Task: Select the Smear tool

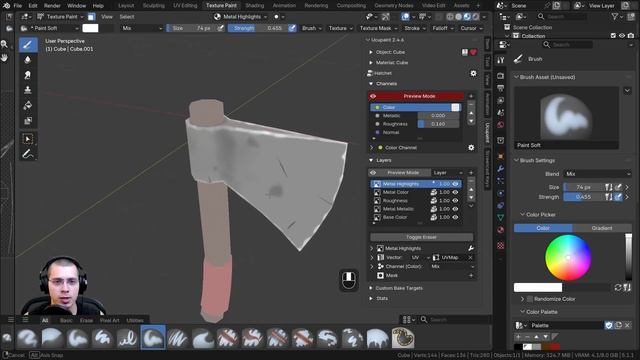Action: click(x=28, y=75)
